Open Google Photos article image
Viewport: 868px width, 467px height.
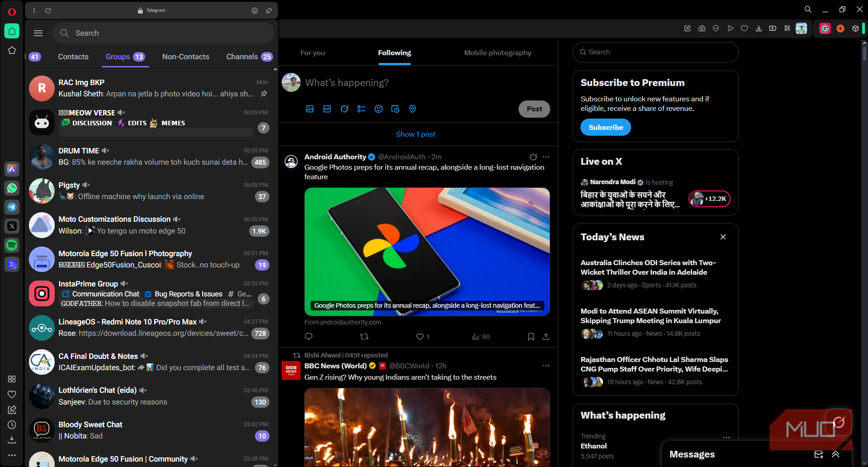point(427,252)
